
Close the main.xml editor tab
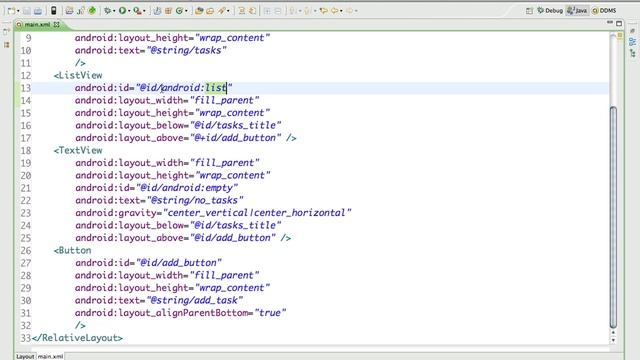pos(56,24)
